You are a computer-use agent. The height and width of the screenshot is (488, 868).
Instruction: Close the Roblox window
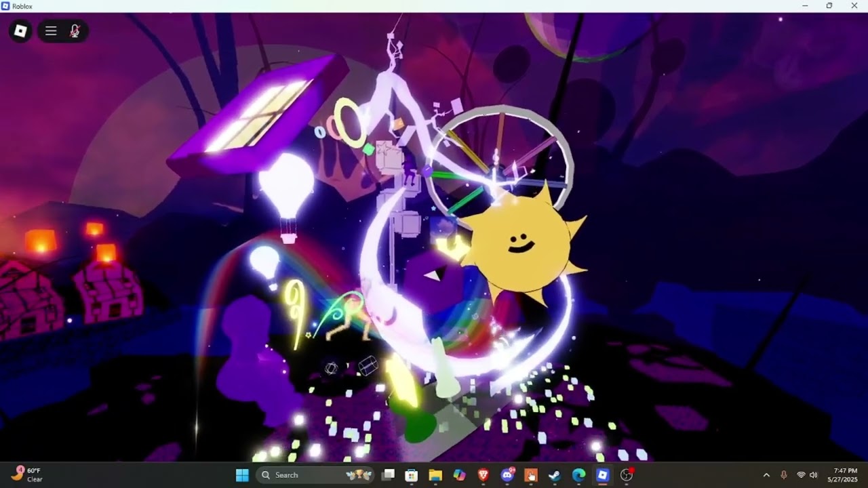pos(854,6)
